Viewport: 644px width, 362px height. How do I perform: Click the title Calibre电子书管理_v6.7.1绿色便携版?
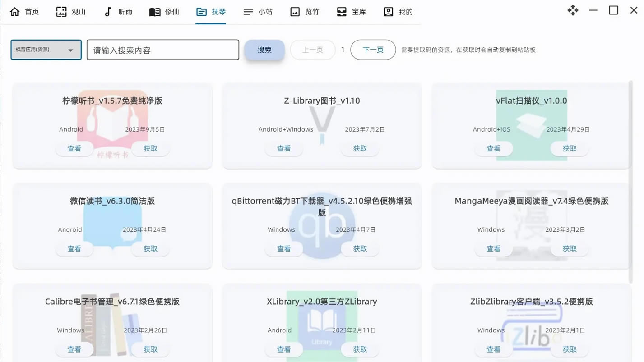(112, 302)
